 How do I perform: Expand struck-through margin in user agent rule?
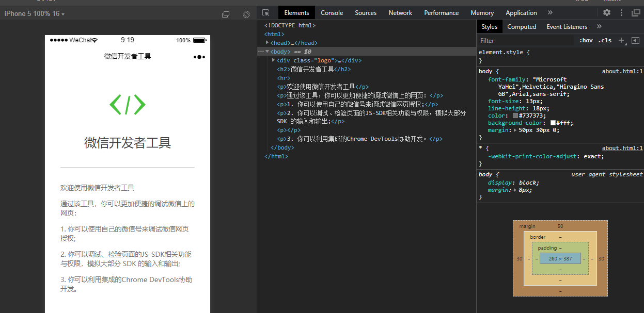tap(514, 190)
